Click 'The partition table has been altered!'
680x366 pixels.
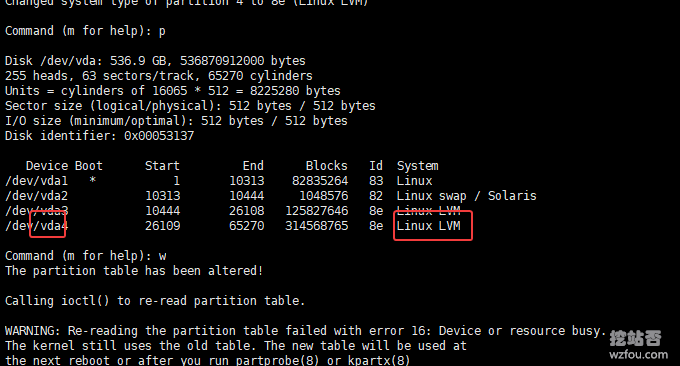tap(134, 271)
